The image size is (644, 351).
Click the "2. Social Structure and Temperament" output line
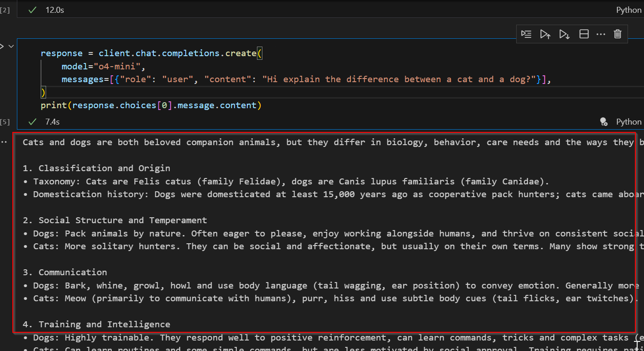click(x=115, y=220)
